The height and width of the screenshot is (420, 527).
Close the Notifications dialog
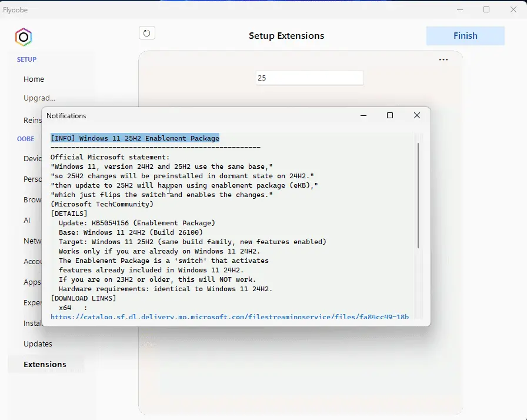tap(417, 115)
